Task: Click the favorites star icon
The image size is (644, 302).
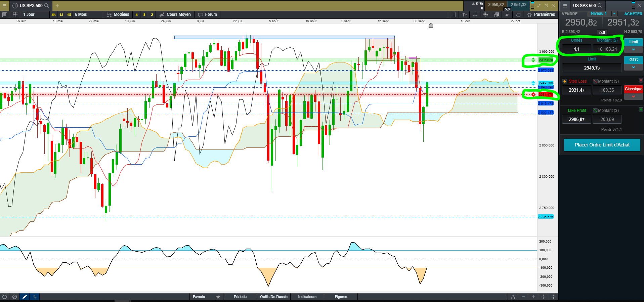Action: tap(218, 297)
